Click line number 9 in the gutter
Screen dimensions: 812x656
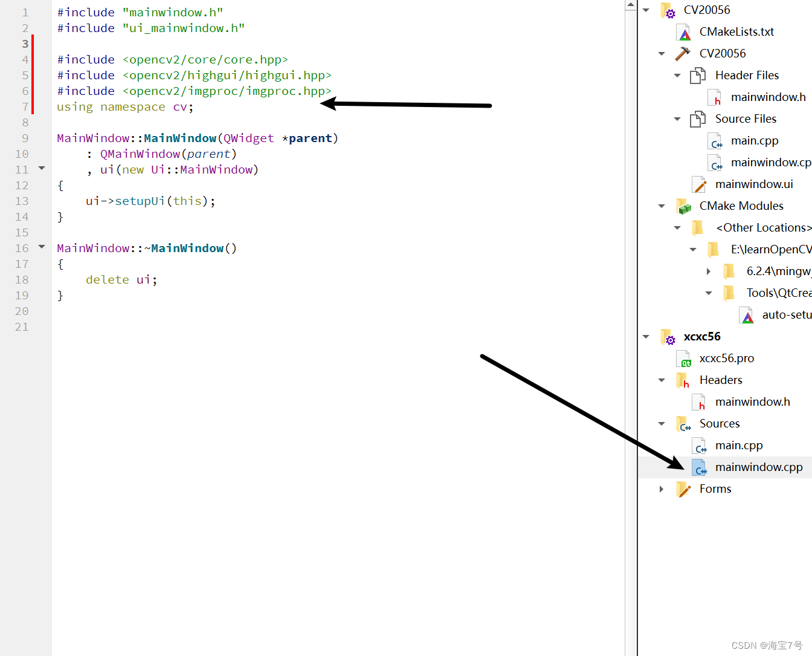pos(25,138)
